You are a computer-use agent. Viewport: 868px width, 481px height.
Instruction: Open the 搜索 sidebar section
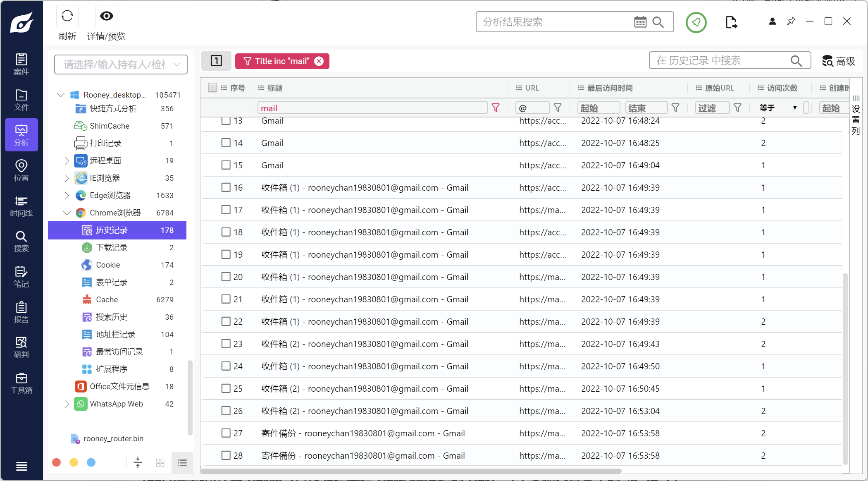coord(21,241)
